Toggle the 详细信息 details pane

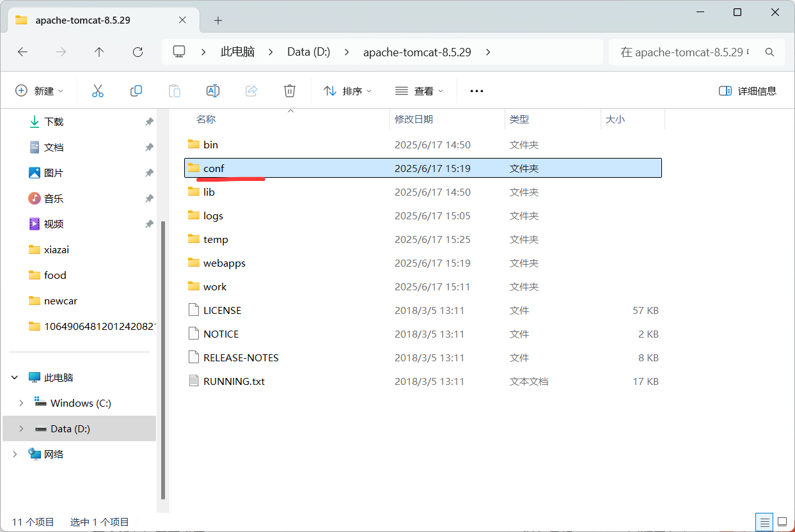click(x=748, y=91)
